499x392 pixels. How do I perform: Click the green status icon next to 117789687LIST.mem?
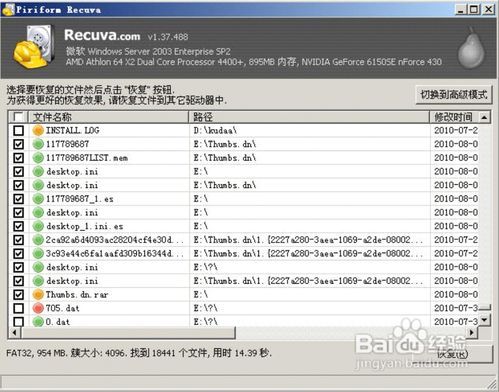pos(38,158)
